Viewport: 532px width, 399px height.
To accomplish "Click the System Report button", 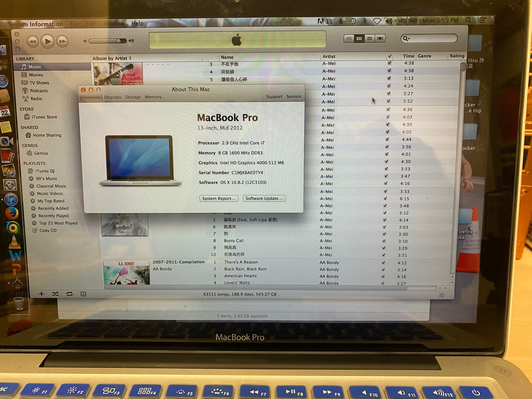I will [x=219, y=198].
